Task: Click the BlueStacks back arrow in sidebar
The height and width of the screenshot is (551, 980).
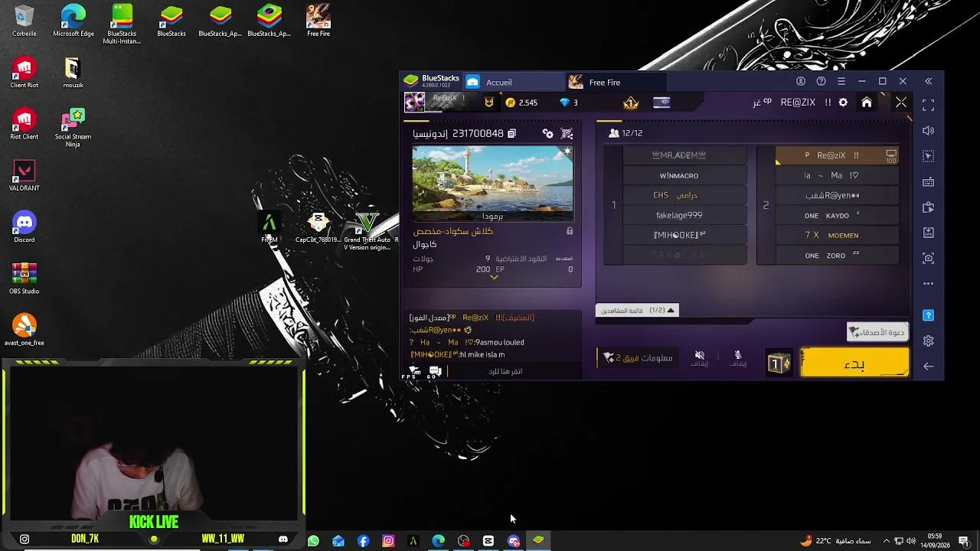Action: (x=928, y=367)
